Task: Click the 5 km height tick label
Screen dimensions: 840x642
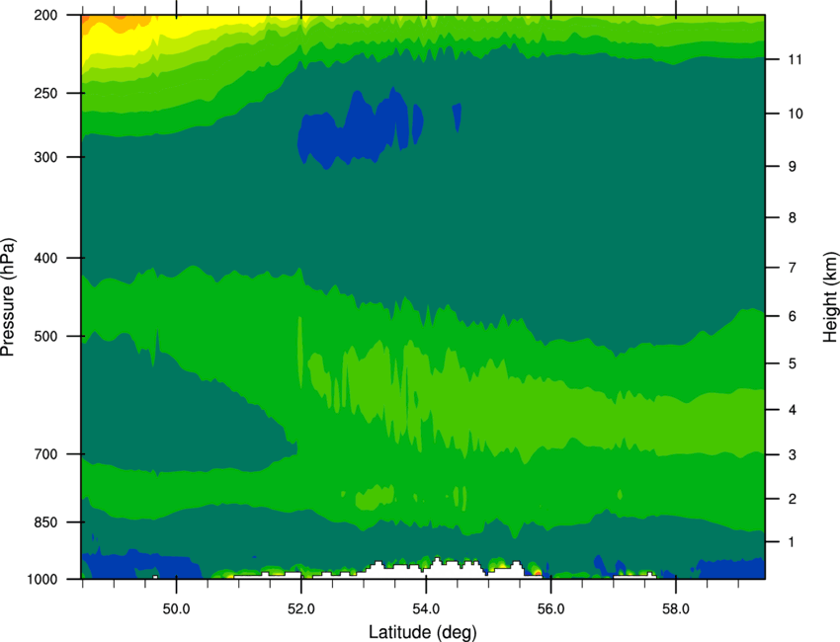Action: pos(793,363)
